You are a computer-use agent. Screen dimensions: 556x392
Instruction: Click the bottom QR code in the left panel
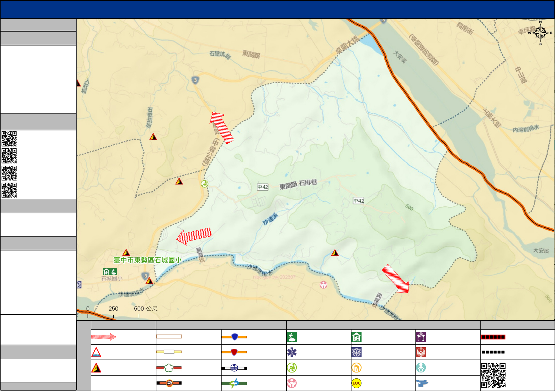pyautogui.click(x=9, y=191)
